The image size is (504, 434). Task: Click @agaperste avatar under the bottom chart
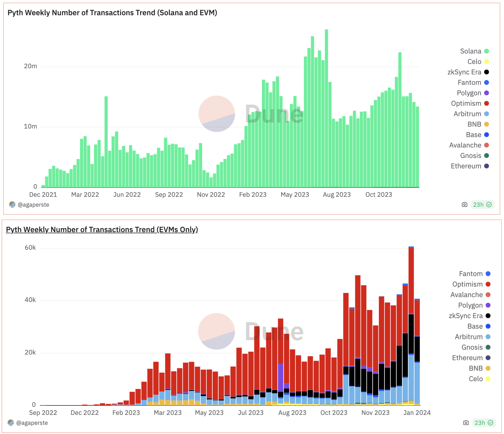tap(11, 423)
